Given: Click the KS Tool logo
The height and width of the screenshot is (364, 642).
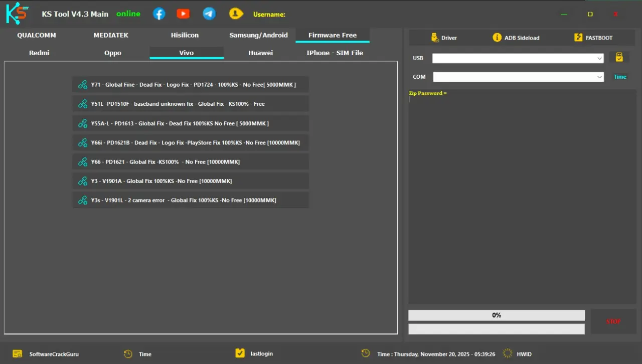Looking at the screenshot, I should [17, 14].
